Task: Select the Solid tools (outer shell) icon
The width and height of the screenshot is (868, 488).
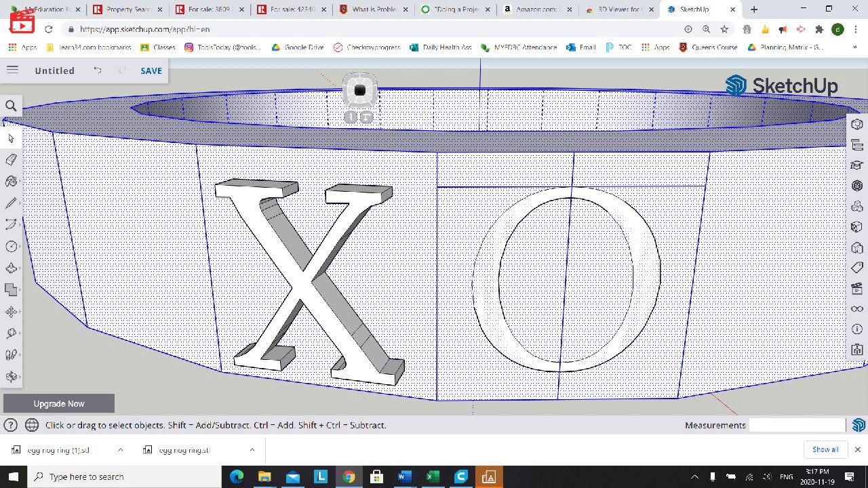Action: point(11,290)
